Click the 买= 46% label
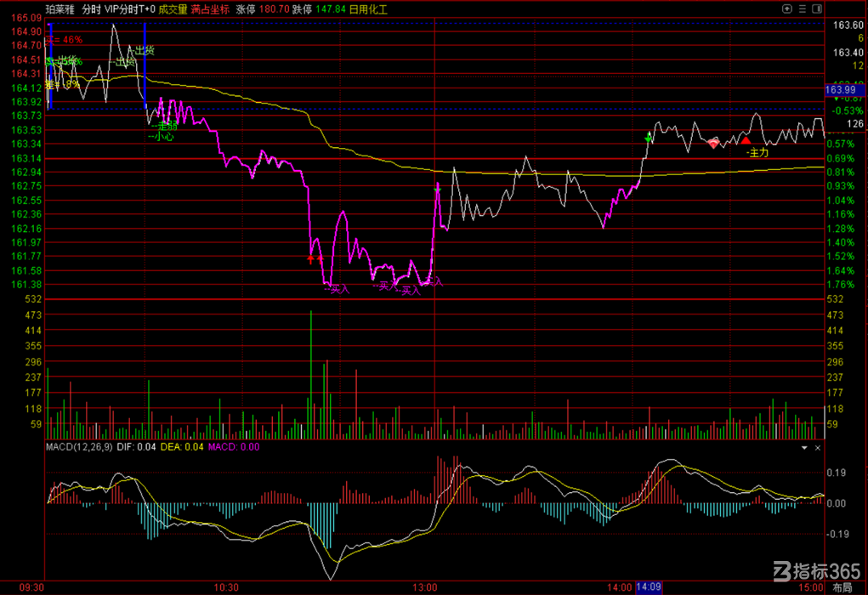The width and height of the screenshot is (868, 595). pyautogui.click(x=65, y=40)
